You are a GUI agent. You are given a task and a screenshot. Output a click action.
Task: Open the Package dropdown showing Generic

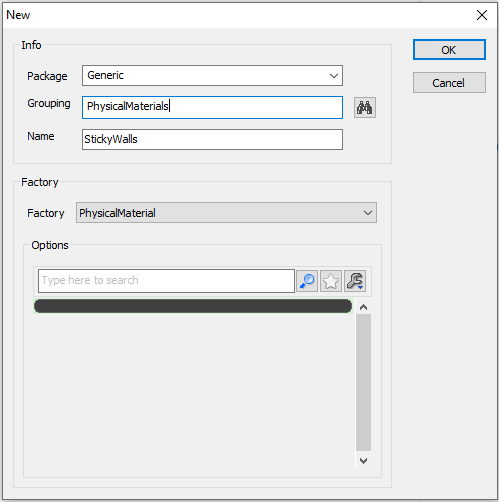(x=212, y=76)
